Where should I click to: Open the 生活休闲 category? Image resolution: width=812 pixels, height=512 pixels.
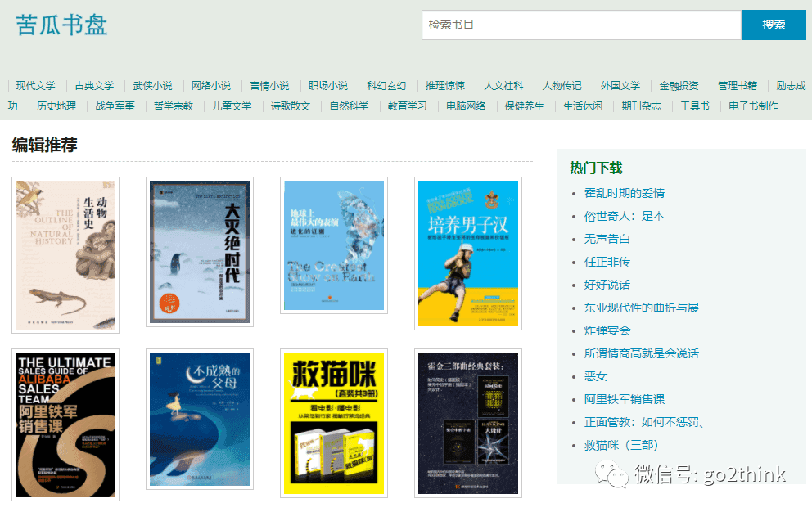[x=583, y=106]
